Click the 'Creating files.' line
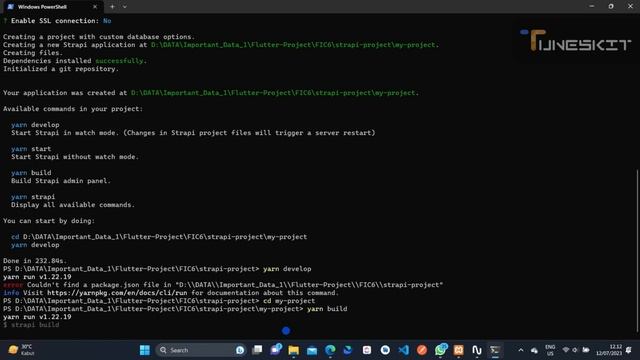 coord(33,53)
